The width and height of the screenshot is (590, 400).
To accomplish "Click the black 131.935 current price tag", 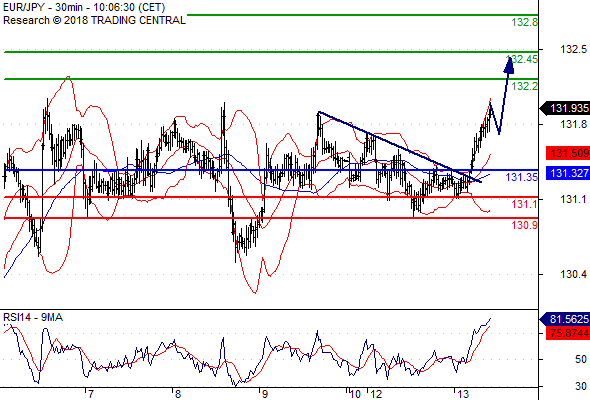I will [x=565, y=108].
